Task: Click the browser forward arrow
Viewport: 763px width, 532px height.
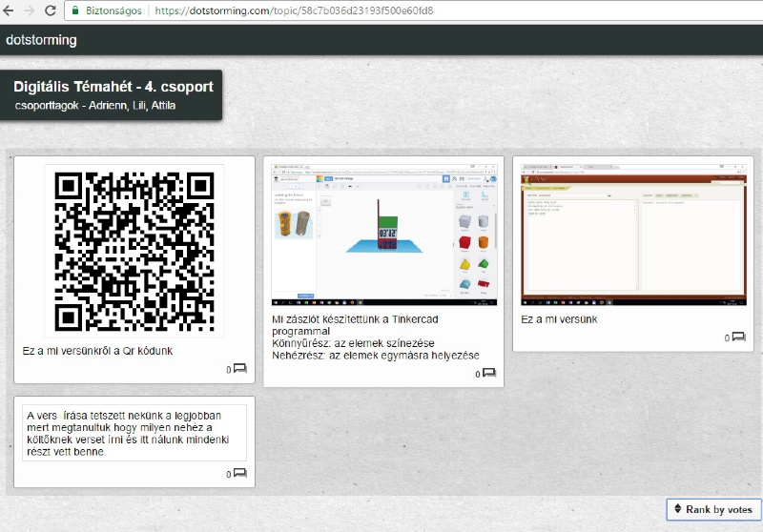Action: pos(29,10)
